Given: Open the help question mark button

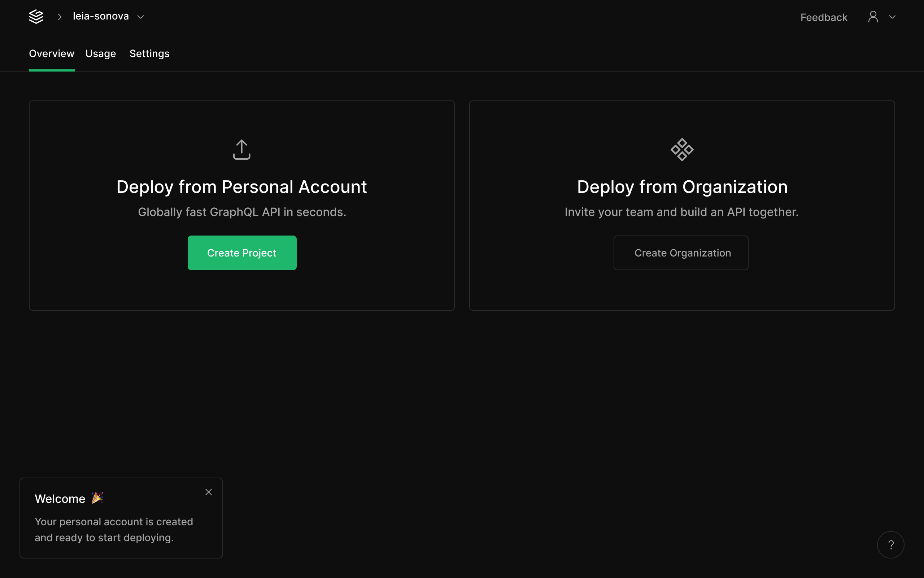Looking at the screenshot, I should click(890, 545).
